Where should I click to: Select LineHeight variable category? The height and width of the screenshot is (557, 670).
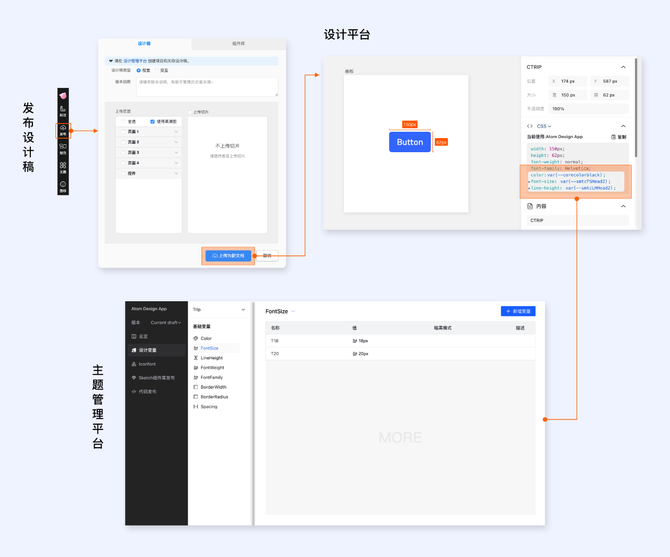pyautogui.click(x=211, y=357)
